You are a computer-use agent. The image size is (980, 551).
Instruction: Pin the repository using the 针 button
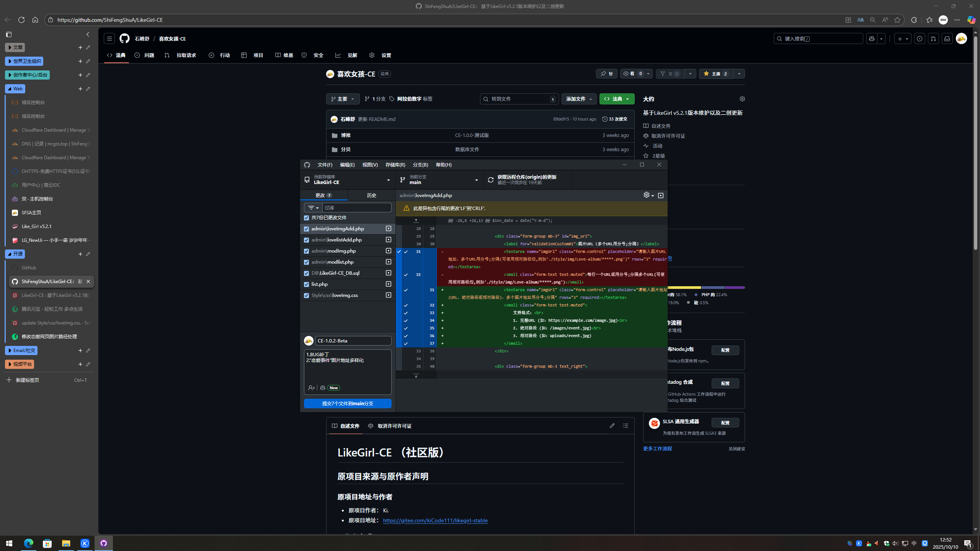[x=607, y=73]
